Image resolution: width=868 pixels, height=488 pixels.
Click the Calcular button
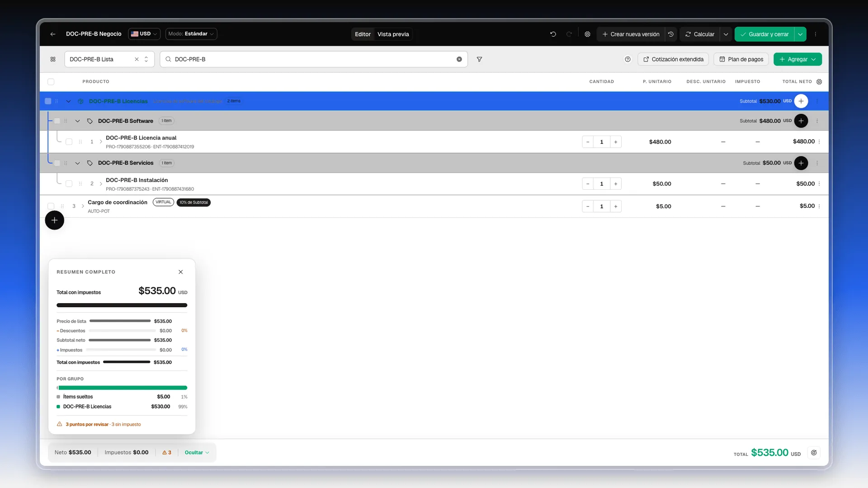[700, 34]
